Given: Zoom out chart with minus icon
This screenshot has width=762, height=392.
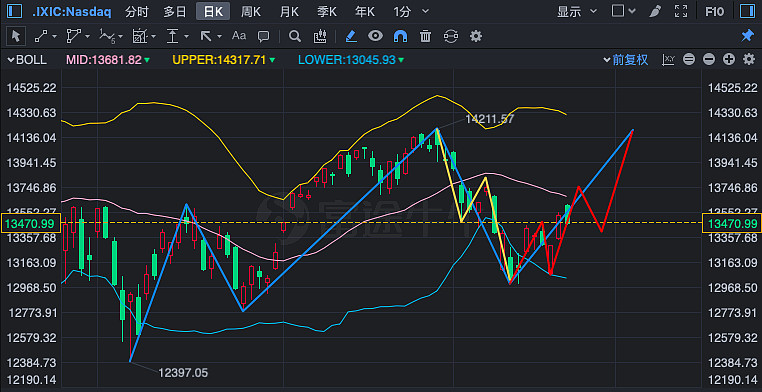Looking at the screenshot, I should (x=709, y=60).
